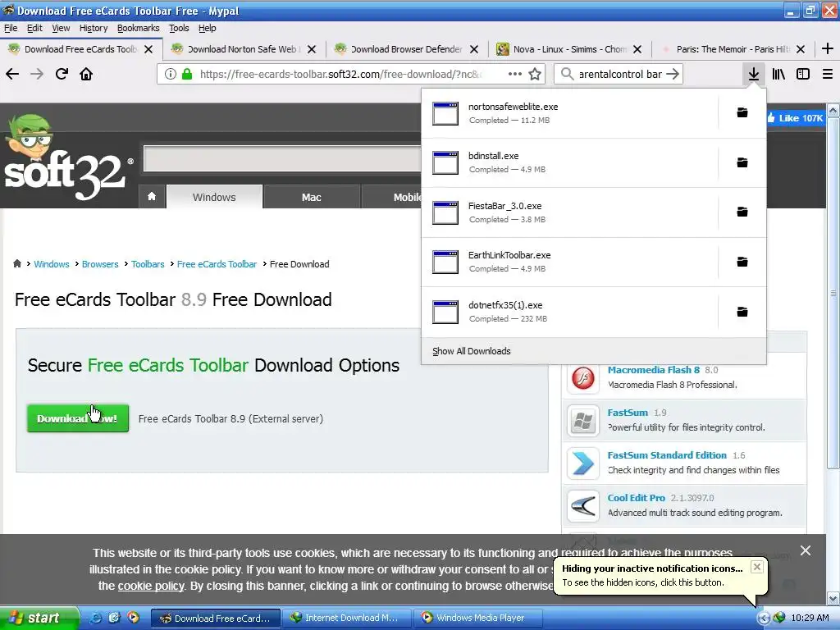Show site information icon in address bar
Screen dimensions: 840x630
[171, 74]
